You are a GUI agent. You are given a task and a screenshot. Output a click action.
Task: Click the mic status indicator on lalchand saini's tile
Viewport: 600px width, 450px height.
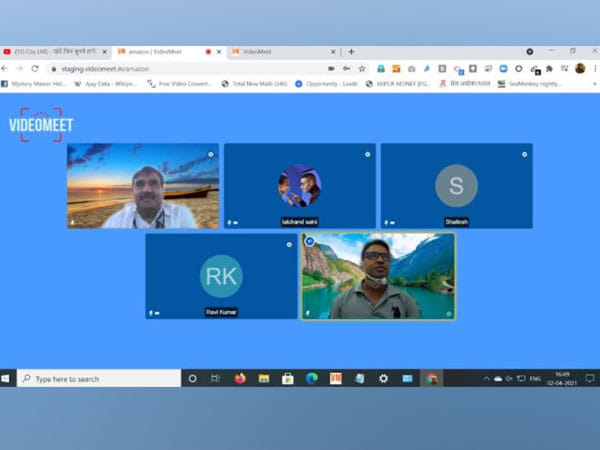tap(229, 222)
